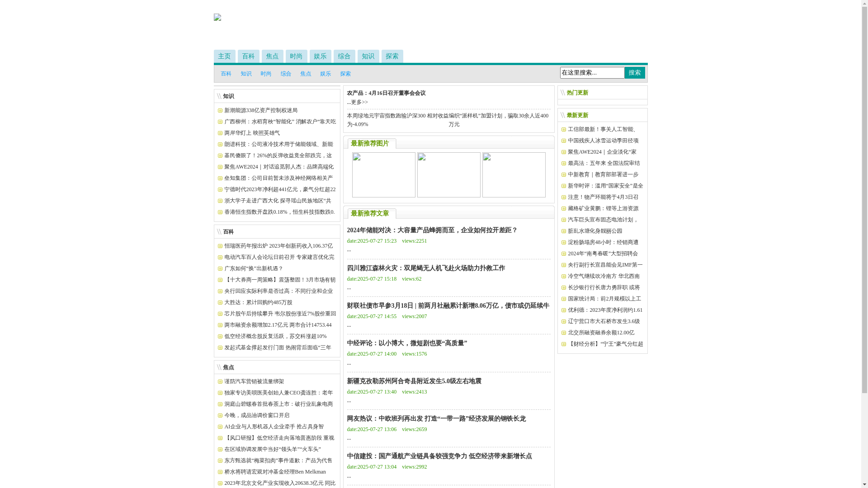Open 百科 item 广东如何“换”出新机遇？
This screenshot has height=488, width=868.
tap(254, 268)
